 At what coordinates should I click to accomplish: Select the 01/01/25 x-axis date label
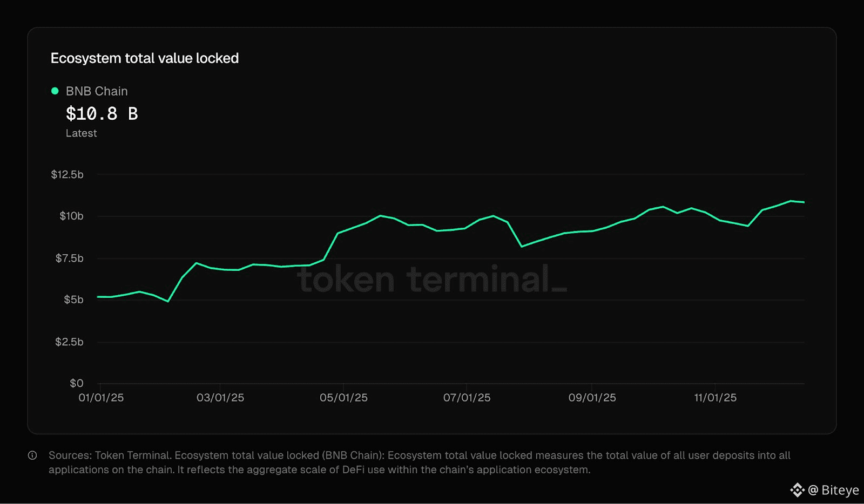[101, 398]
